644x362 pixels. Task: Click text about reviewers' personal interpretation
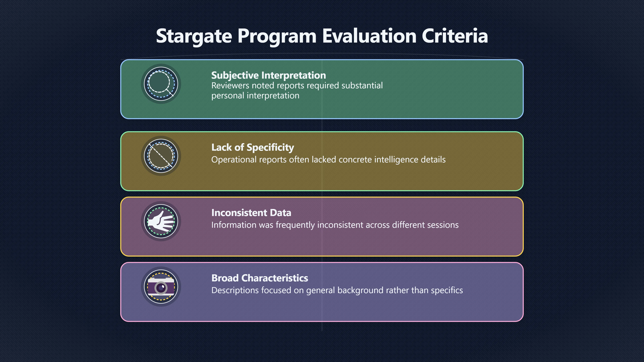(297, 90)
